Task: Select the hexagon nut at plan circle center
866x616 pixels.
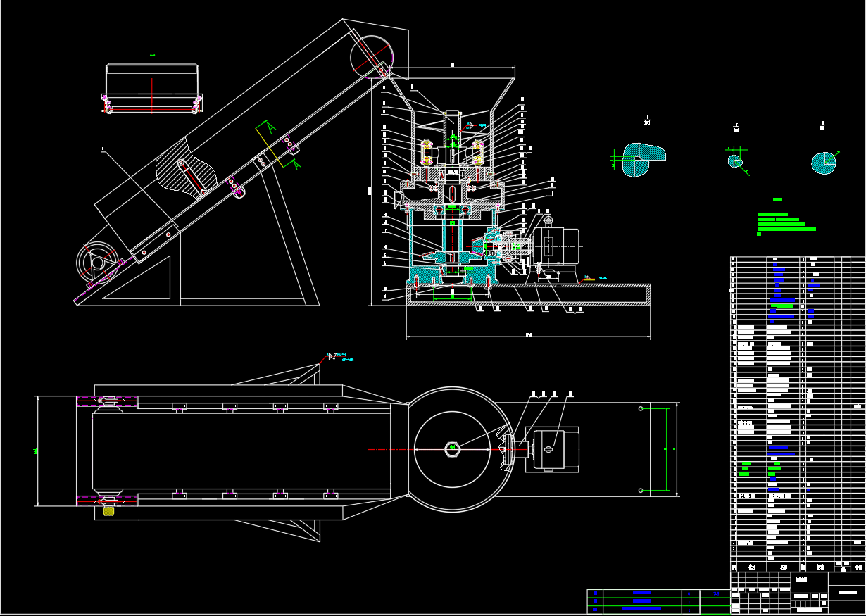Action: click(451, 448)
